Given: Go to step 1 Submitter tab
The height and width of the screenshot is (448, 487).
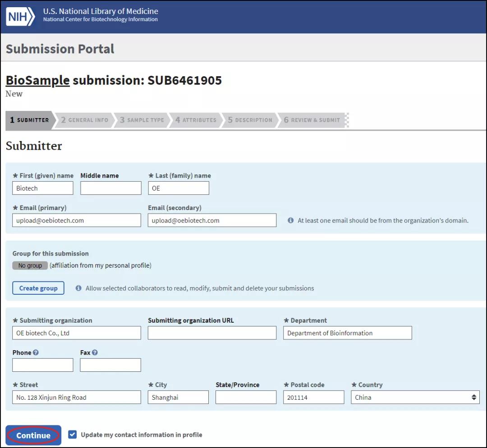Looking at the screenshot, I should pyautogui.click(x=30, y=120).
